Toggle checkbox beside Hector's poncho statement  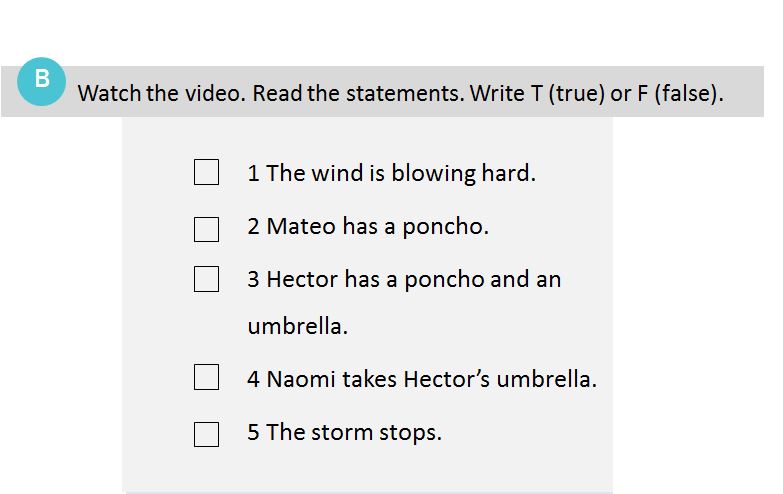[x=206, y=280]
